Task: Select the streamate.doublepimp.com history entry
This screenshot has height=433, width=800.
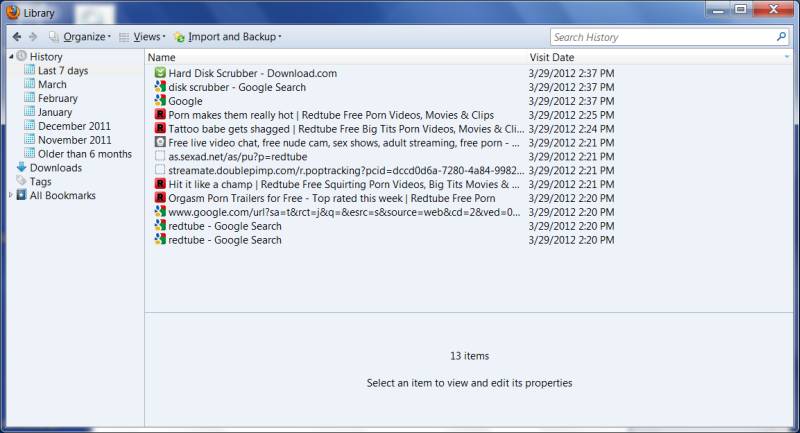Action: 346,170
